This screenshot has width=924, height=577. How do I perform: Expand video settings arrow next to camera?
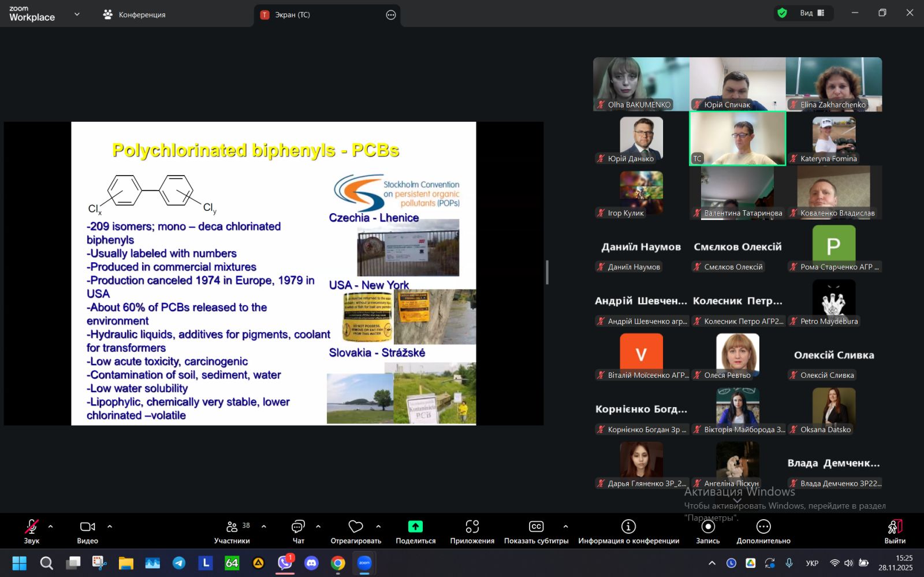pyautogui.click(x=110, y=527)
